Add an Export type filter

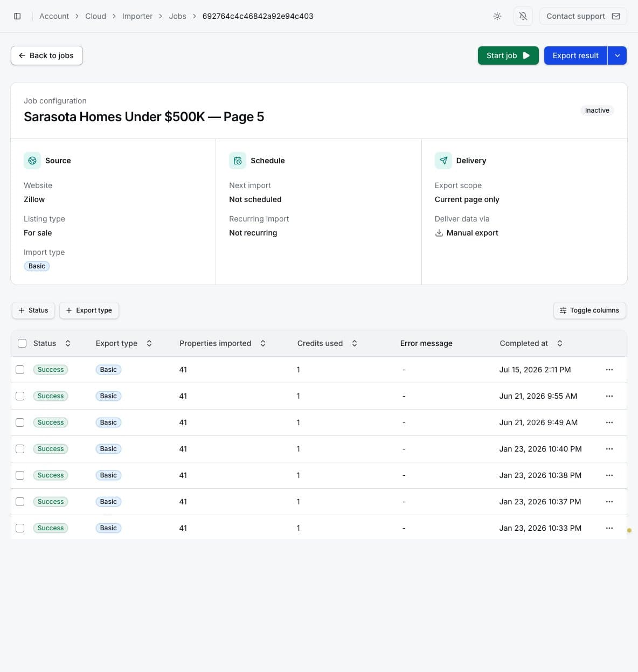coord(89,310)
